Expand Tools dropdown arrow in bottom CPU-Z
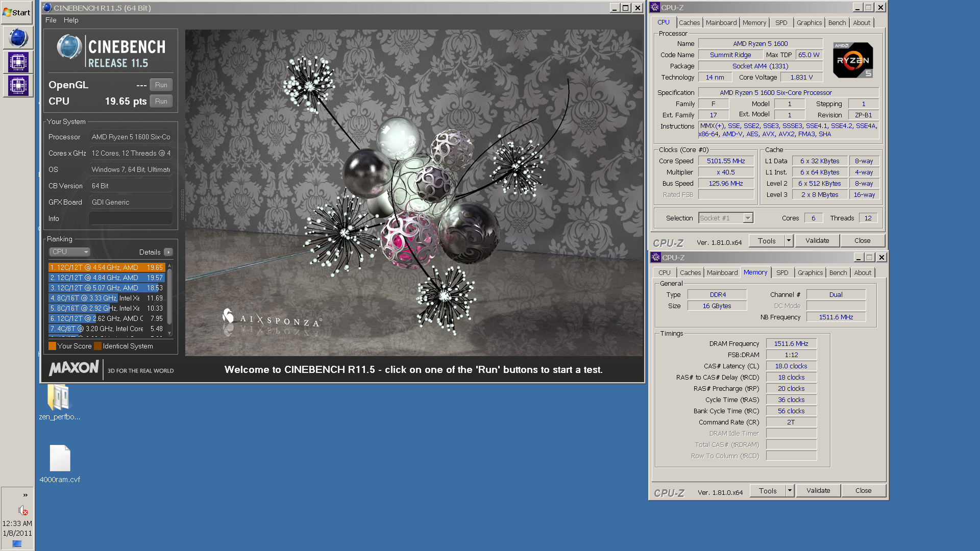This screenshot has height=551, width=980. (x=790, y=491)
